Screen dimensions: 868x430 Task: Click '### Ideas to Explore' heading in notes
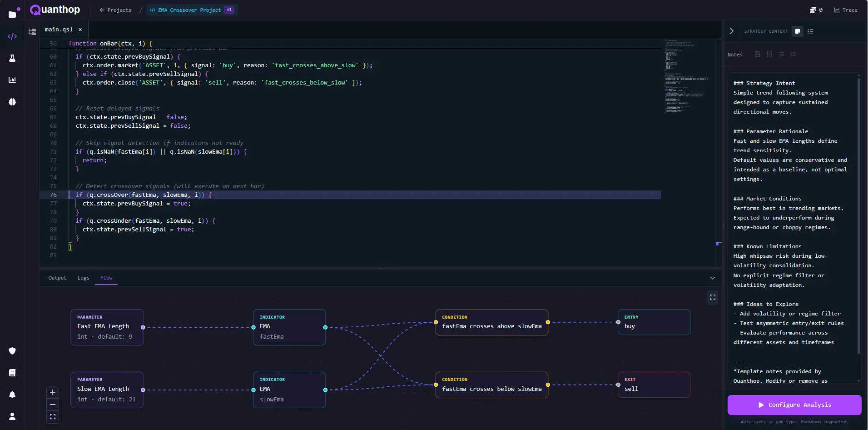coord(766,304)
